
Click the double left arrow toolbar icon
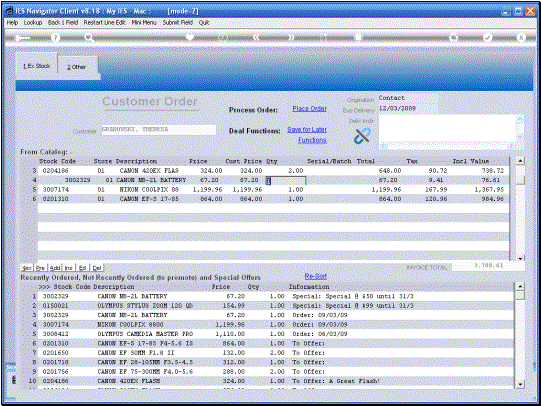click(256, 38)
